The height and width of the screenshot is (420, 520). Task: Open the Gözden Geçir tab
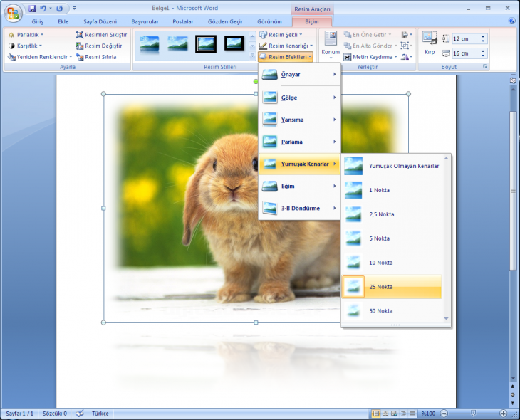(x=225, y=21)
